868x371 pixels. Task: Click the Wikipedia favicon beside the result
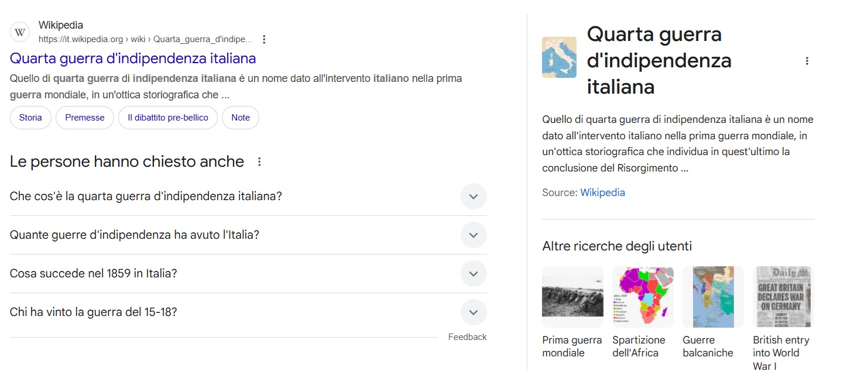tap(20, 32)
